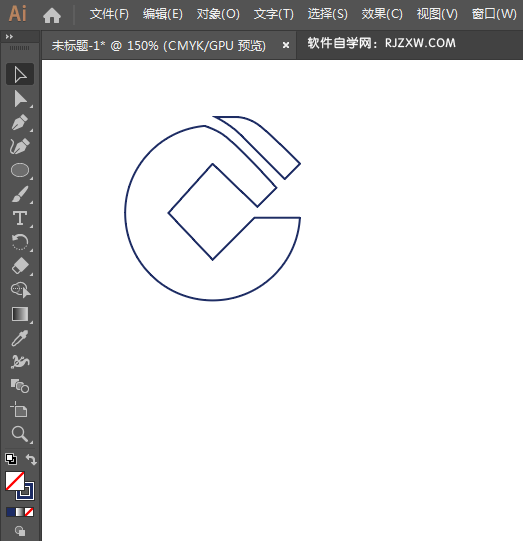The width and height of the screenshot is (523, 541).
Task: Select the Lasso tool with the arrow cursor
Action: [x=20, y=290]
